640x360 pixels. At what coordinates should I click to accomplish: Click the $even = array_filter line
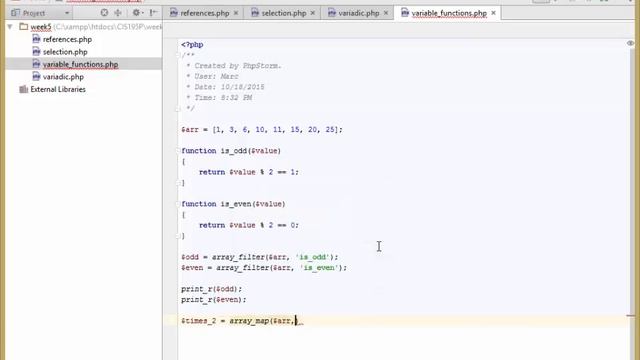tap(264, 268)
